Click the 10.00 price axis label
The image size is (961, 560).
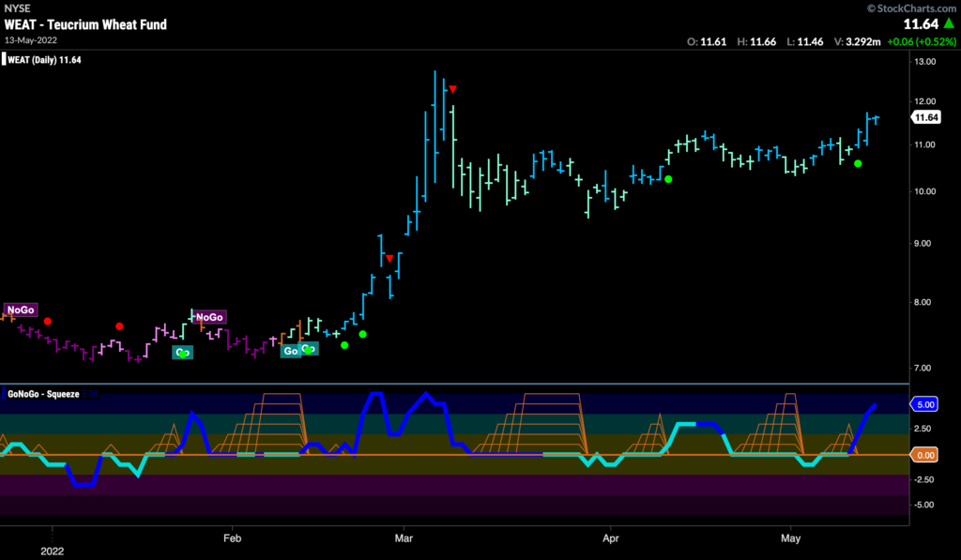[x=925, y=191]
